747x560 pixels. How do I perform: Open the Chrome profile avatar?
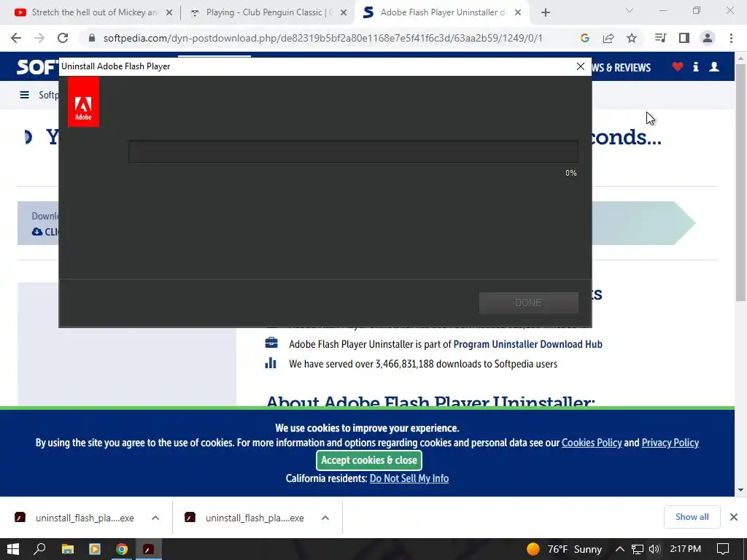coord(708,38)
